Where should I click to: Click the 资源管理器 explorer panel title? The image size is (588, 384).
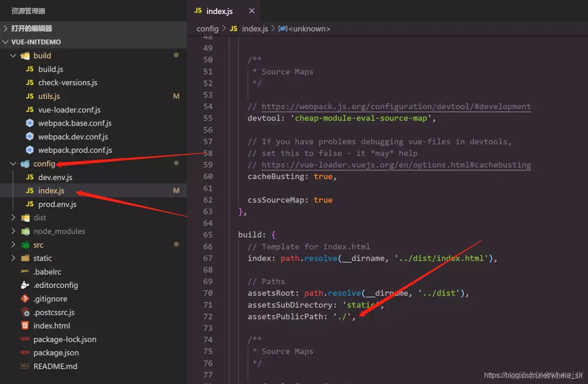28,11
